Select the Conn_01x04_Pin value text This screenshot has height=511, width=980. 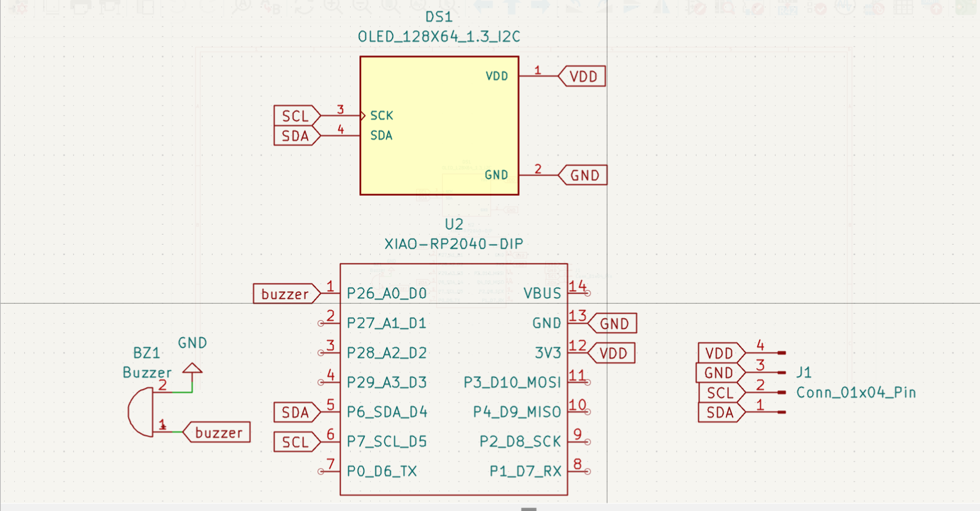coord(856,393)
